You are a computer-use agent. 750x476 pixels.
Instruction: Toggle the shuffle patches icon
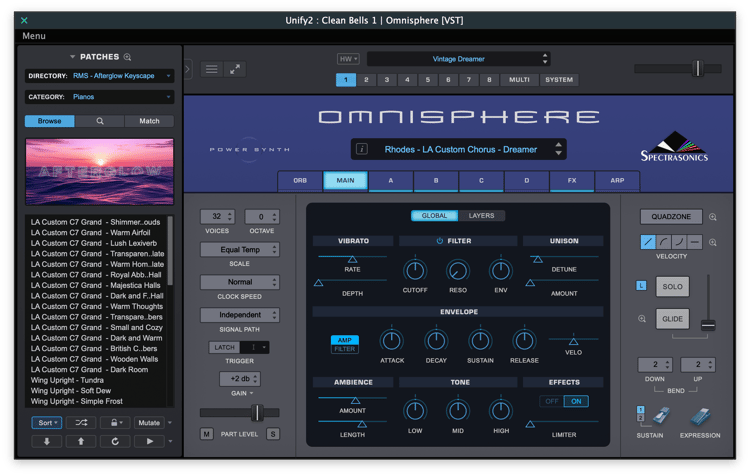click(x=81, y=422)
